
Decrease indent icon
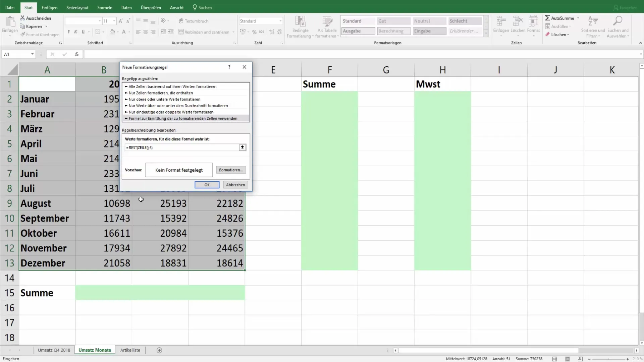click(163, 32)
